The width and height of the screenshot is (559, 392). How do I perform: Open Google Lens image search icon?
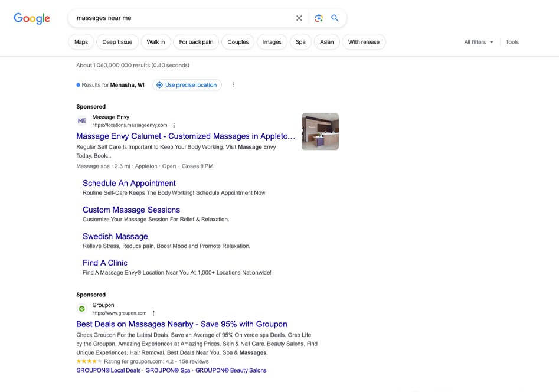click(x=319, y=18)
